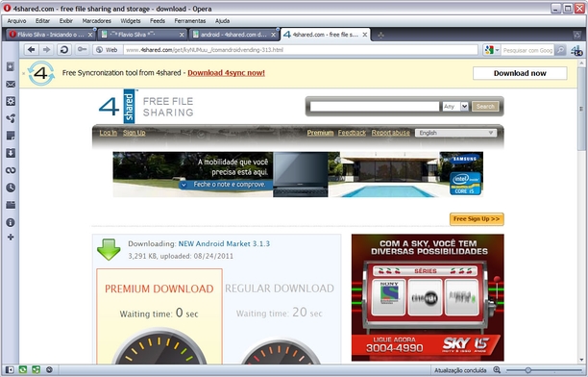588x377 pixels.
Task: Click 'Download 4sync now!' link
Action: tap(226, 73)
